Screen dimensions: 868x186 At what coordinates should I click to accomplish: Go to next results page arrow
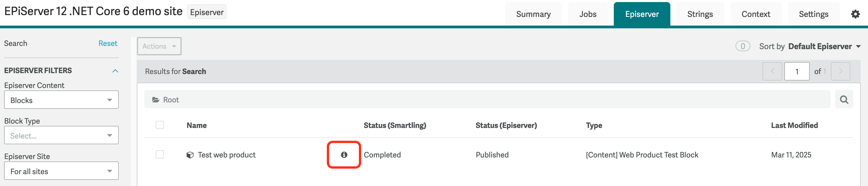click(x=840, y=71)
